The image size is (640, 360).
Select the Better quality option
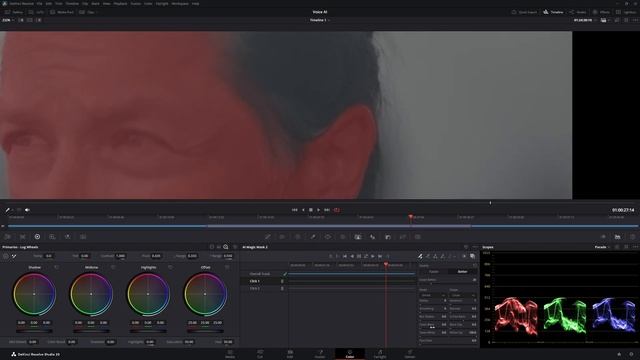(x=462, y=271)
